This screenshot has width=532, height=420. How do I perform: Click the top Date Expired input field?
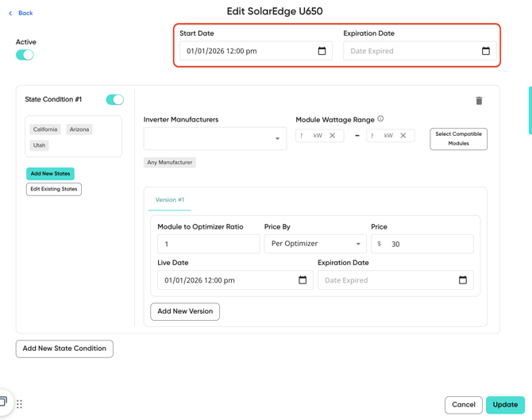click(x=420, y=51)
